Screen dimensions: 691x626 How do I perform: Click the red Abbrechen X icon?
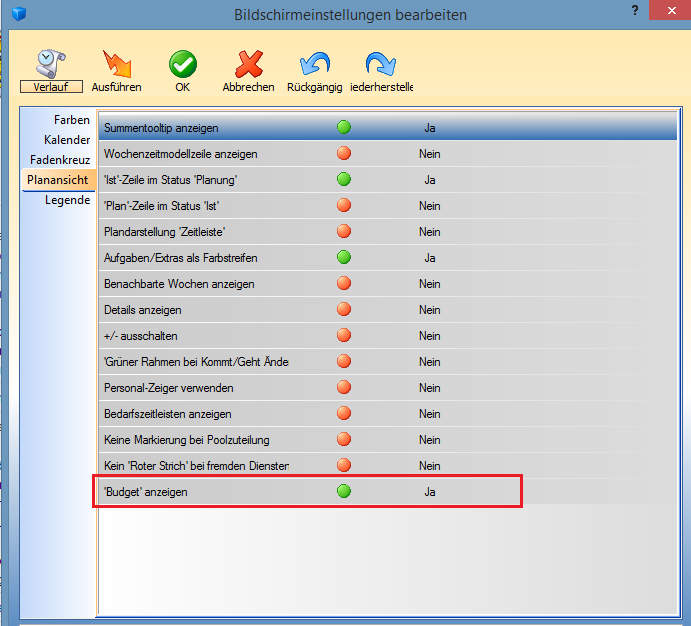click(248, 65)
